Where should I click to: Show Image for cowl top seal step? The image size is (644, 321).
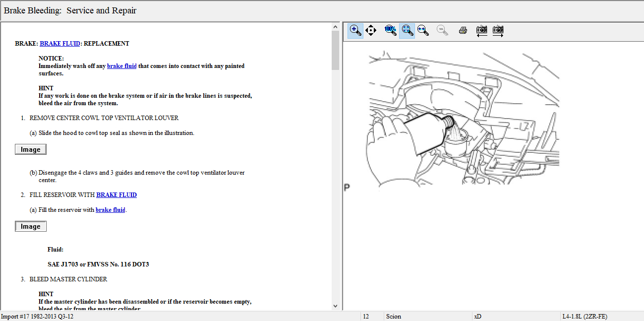click(x=31, y=149)
